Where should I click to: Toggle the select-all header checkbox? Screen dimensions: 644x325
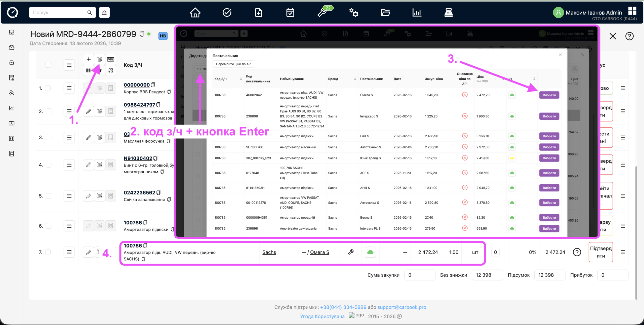(x=48, y=65)
